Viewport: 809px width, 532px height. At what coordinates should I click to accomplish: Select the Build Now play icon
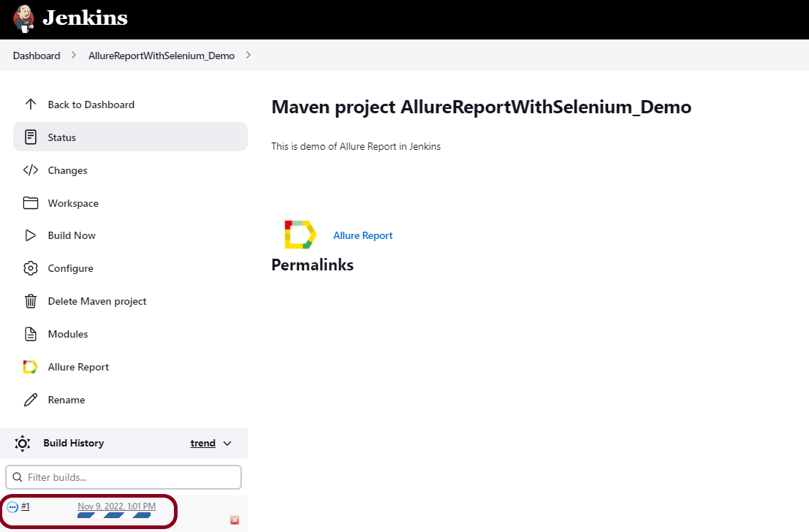(30, 235)
